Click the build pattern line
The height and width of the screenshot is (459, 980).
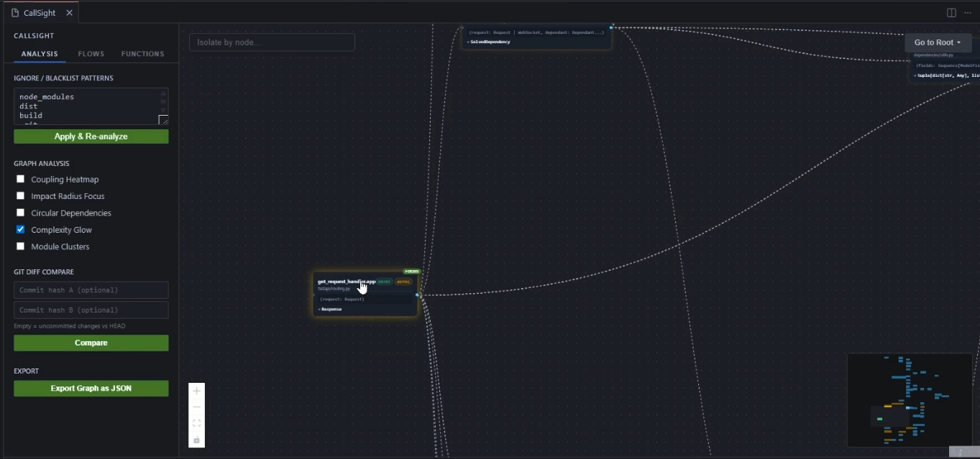(31, 116)
